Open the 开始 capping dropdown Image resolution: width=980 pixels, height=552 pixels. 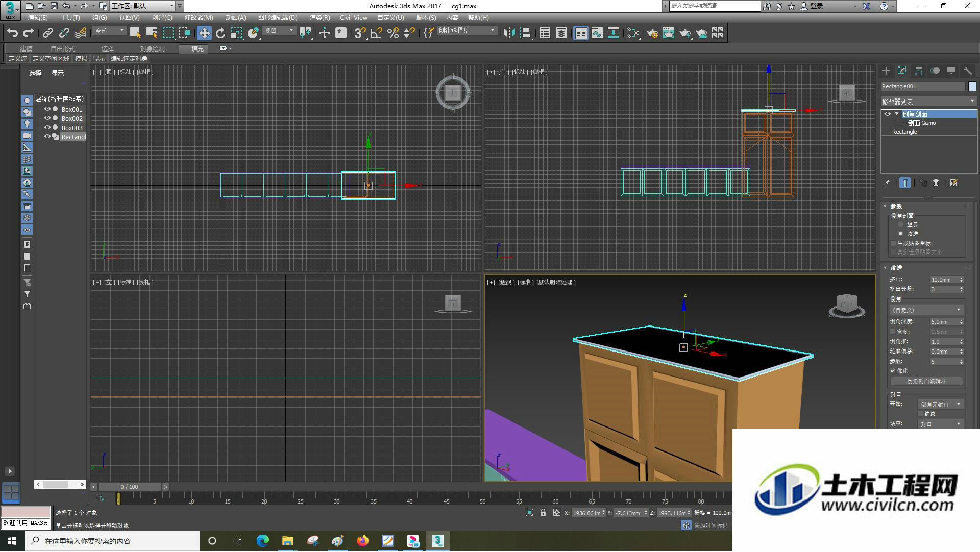(940, 404)
